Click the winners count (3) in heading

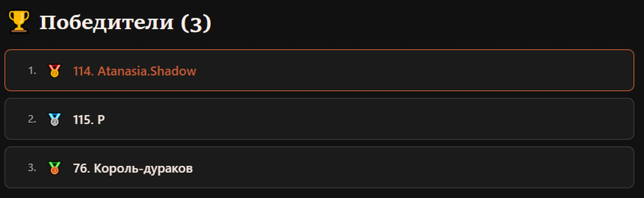point(196,23)
